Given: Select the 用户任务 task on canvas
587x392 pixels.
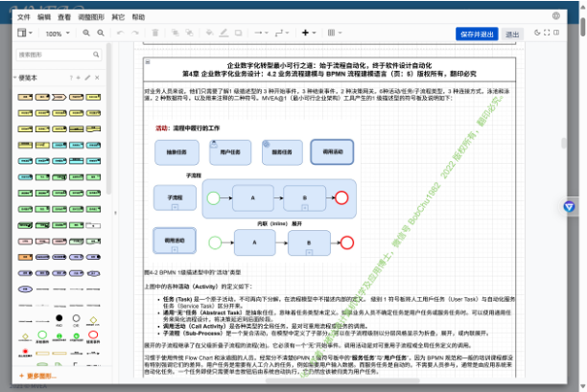Looking at the screenshot, I should tap(230, 152).
